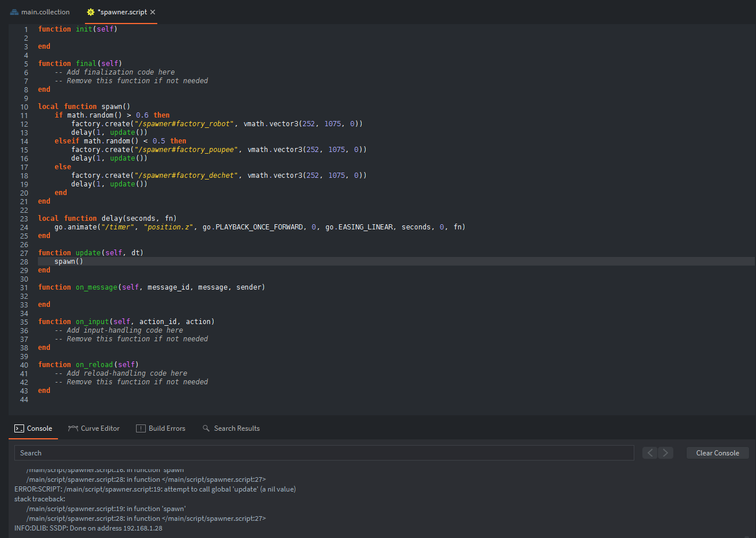Click the Search Results magnifier icon

click(x=206, y=428)
